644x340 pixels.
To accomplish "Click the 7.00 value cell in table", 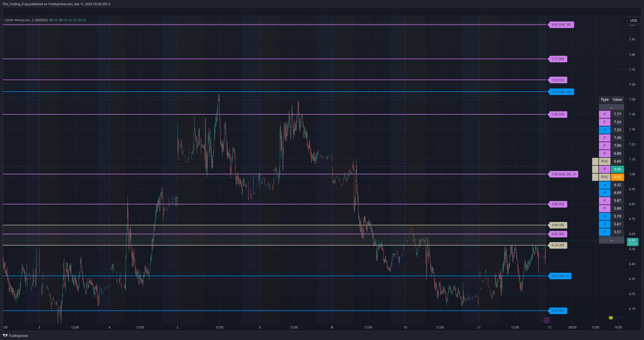I will tap(617, 146).
